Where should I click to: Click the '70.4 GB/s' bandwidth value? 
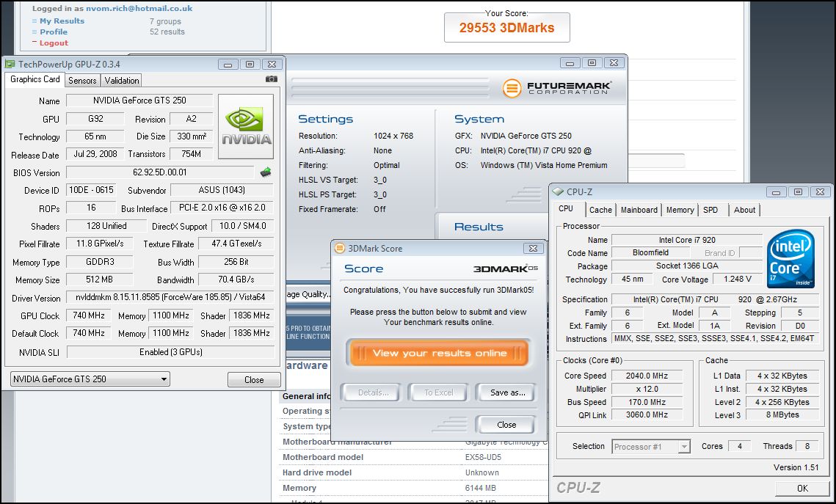(236, 280)
